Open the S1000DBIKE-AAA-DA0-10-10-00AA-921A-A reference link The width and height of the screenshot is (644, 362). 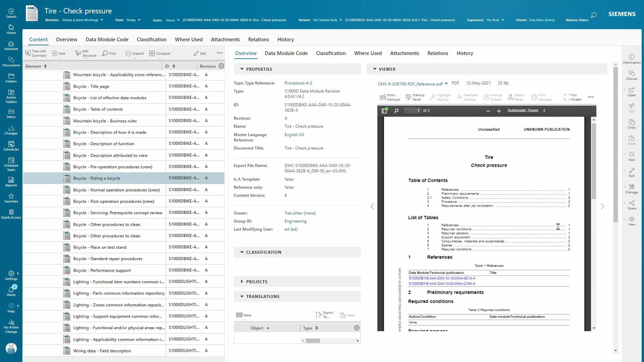point(442,278)
